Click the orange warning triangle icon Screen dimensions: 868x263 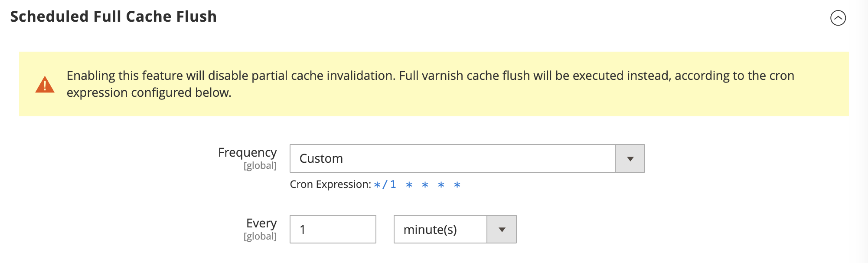point(45,84)
